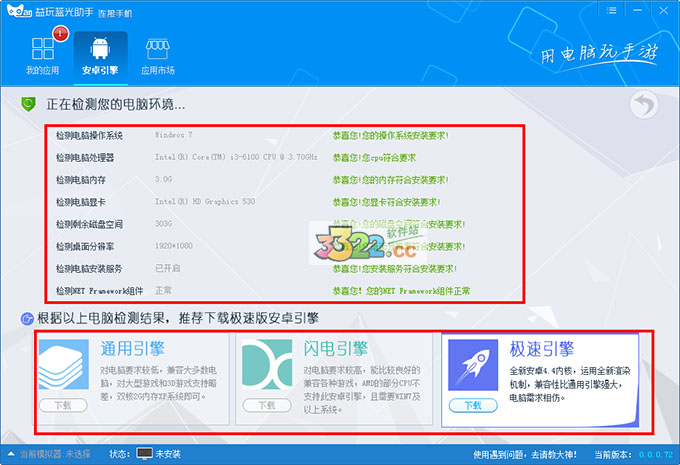
Task: Click the 未安装 status text
Action: click(x=168, y=454)
